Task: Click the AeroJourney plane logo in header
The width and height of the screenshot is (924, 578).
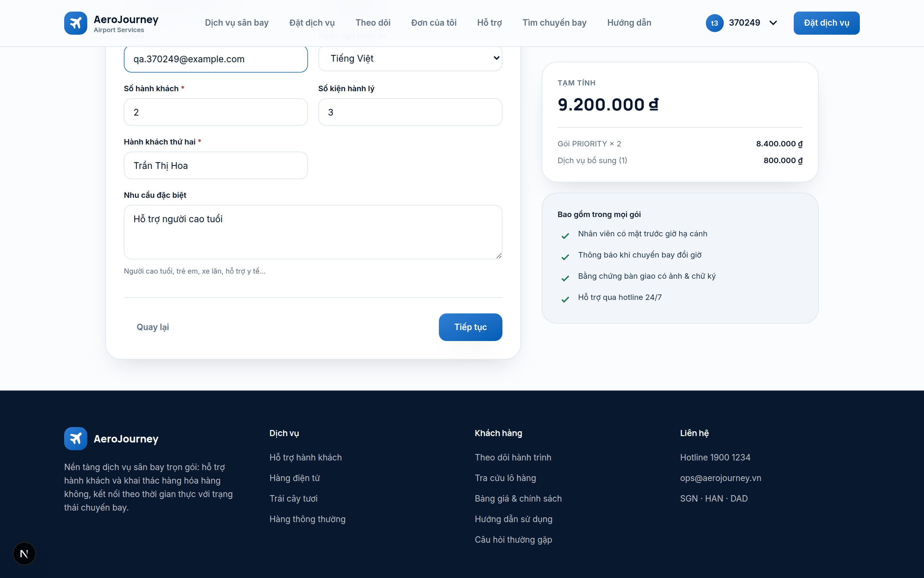Action: click(76, 23)
